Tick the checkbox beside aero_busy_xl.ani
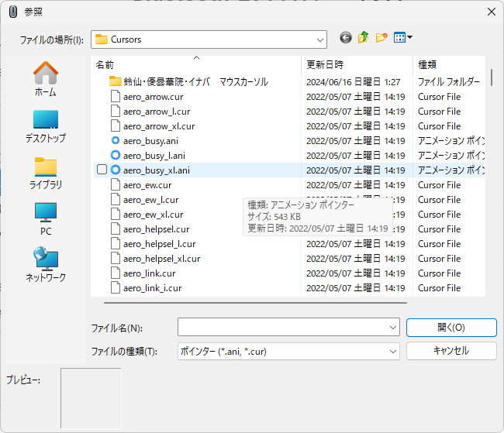The height and width of the screenshot is (433, 504). tap(102, 170)
